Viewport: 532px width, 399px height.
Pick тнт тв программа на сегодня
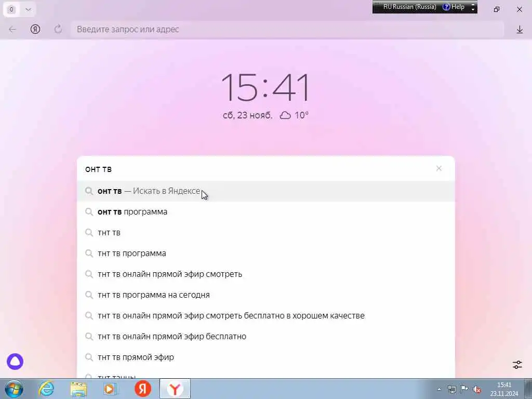(x=266, y=295)
